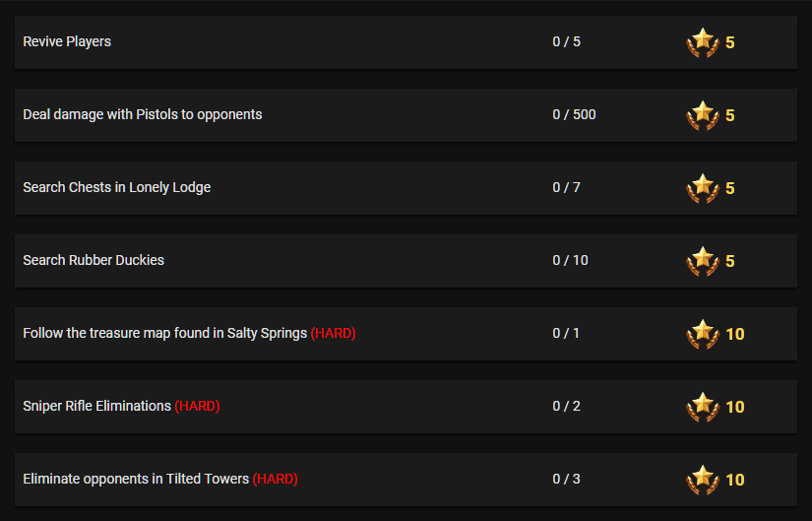Open Search Chests in Lonely Lodge challenge

pos(406,188)
